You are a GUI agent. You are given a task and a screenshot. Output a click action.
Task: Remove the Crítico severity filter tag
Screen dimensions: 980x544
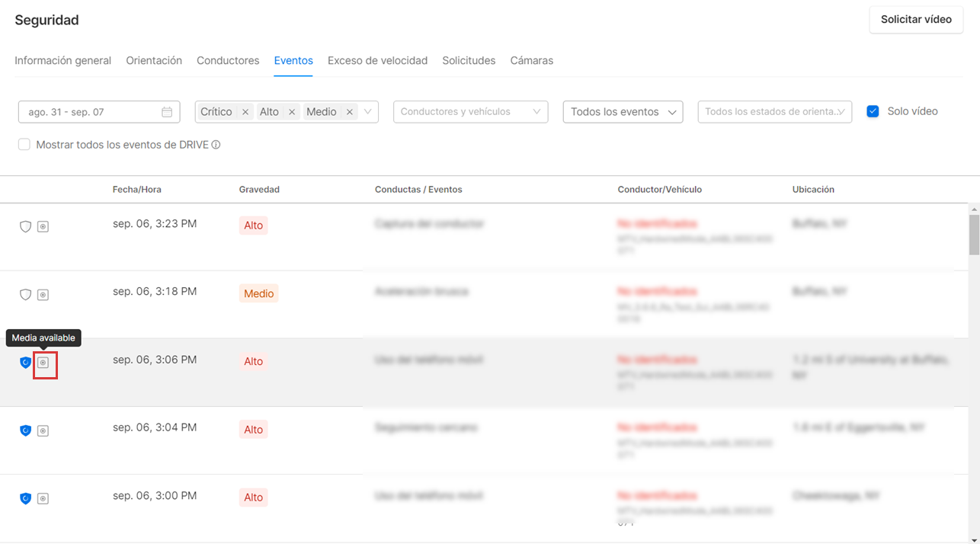(245, 112)
